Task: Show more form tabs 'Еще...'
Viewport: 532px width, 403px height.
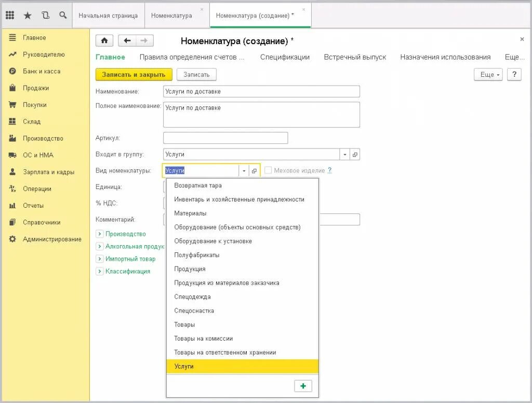Action: coord(514,57)
